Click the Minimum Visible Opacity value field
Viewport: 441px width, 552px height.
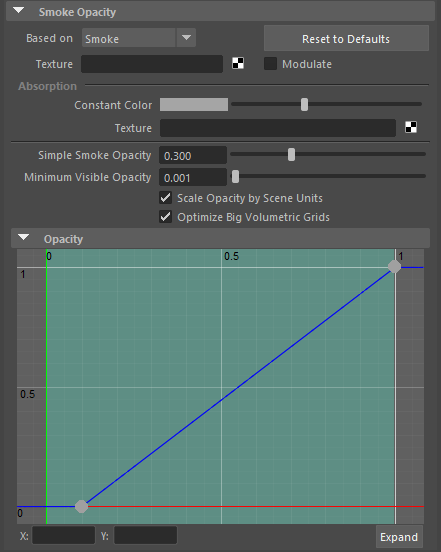[193, 177]
